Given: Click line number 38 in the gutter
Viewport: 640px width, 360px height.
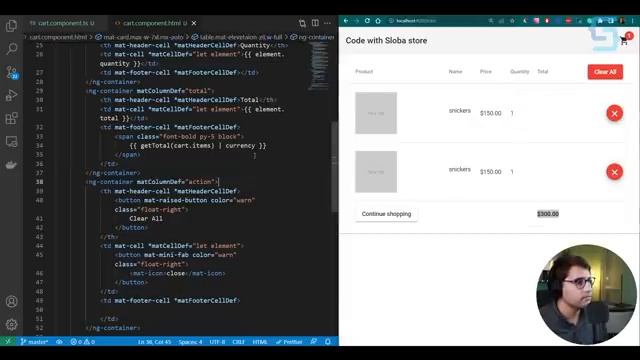Looking at the screenshot, I should click(40, 182).
